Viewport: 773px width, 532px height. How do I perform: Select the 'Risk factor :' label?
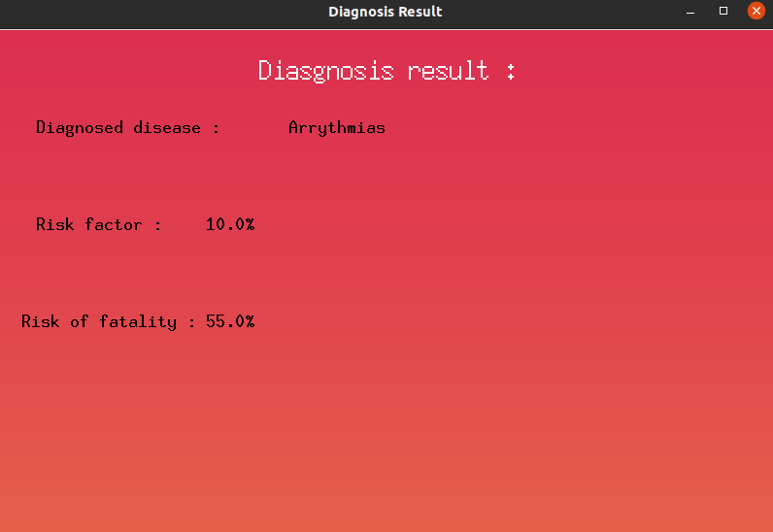point(99,224)
